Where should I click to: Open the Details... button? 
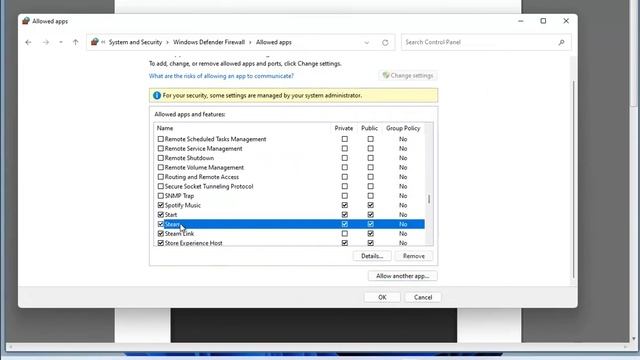tap(372, 256)
